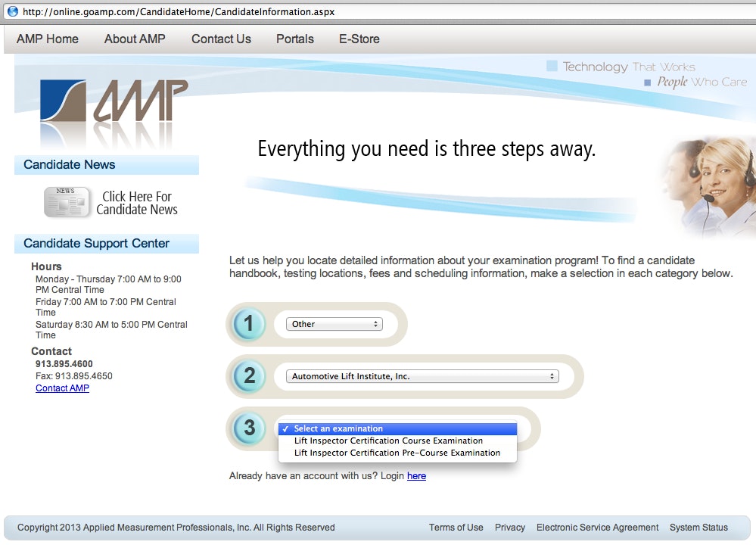
Task: Click the AMP logo image
Action: point(114,106)
